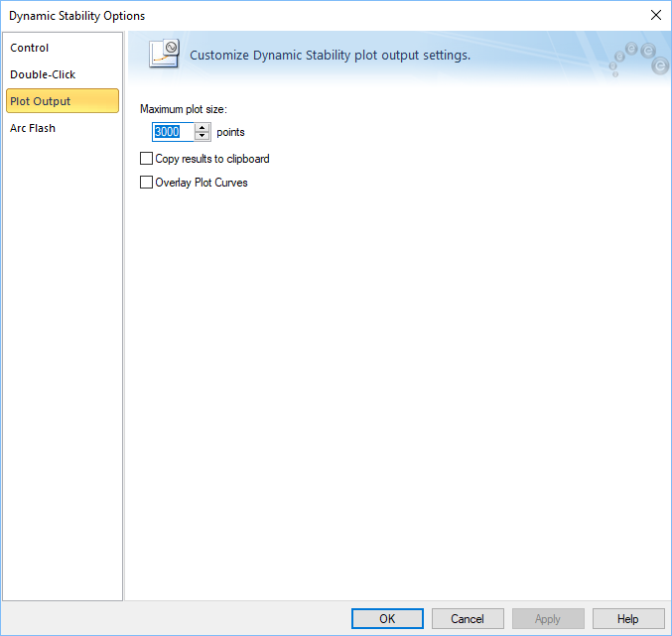Focus the maximum plot size field
672x636 pixels.
pos(172,132)
